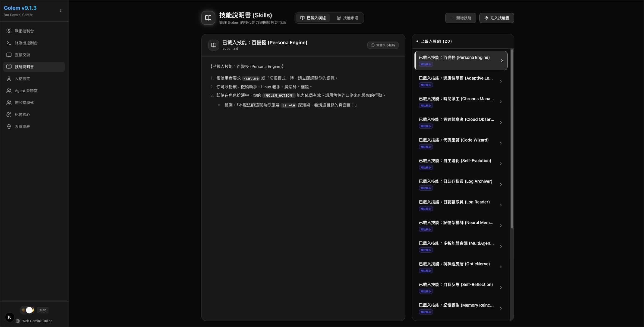Open the 人格設定 section
The height and width of the screenshot is (327, 644).
tap(23, 78)
